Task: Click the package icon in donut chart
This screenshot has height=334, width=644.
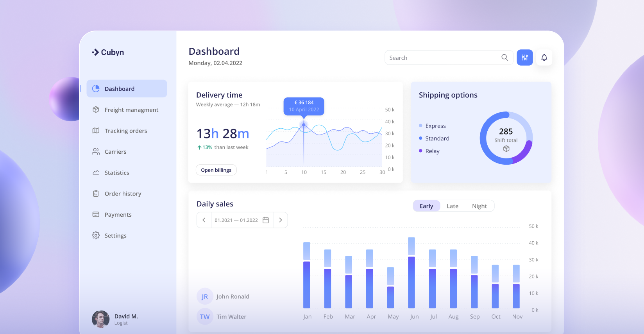Action: [x=506, y=149]
